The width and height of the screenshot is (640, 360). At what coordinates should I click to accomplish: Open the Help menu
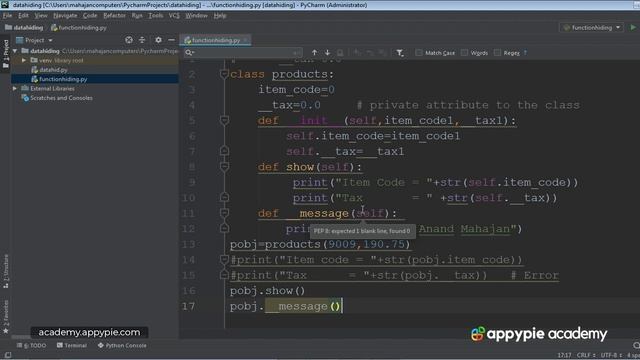pos(220,16)
